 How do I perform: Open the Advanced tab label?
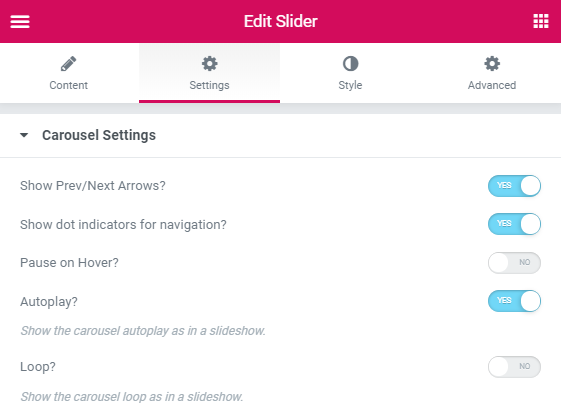click(492, 85)
